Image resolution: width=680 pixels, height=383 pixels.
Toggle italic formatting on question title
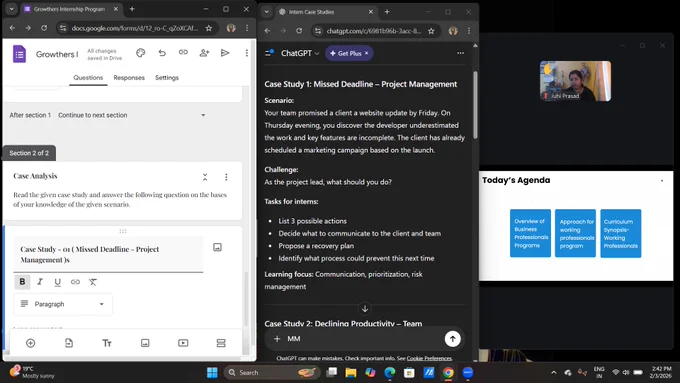(40, 282)
